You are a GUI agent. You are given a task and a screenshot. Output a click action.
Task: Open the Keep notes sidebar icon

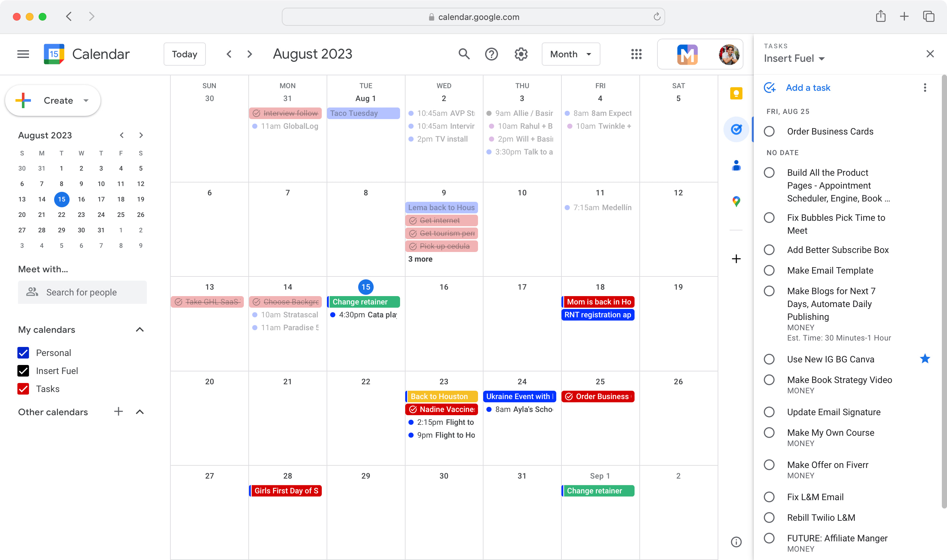(x=736, y=93)
